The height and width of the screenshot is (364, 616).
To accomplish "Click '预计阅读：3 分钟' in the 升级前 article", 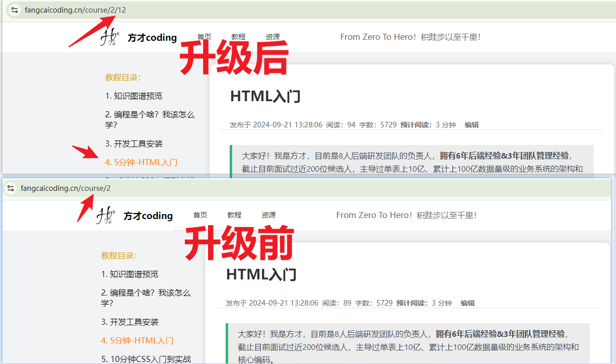I will 424,303.
